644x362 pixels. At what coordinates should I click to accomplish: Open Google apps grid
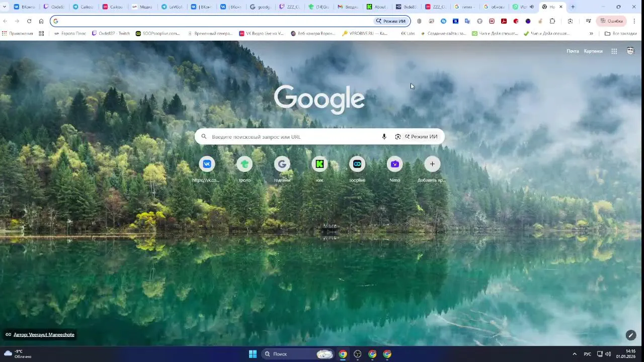(614, 51)
